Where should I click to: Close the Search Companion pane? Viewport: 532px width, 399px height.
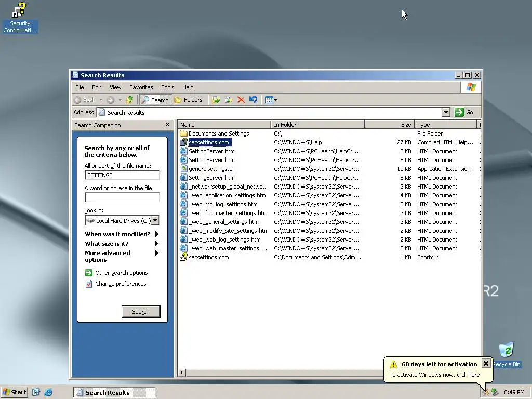(x=168, y=125)
